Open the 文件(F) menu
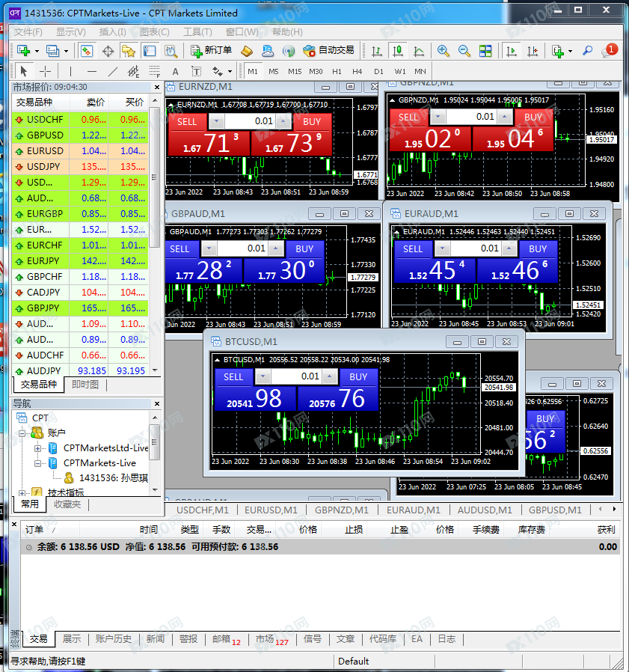Screen dimensions: 629x672 point(28,32)
